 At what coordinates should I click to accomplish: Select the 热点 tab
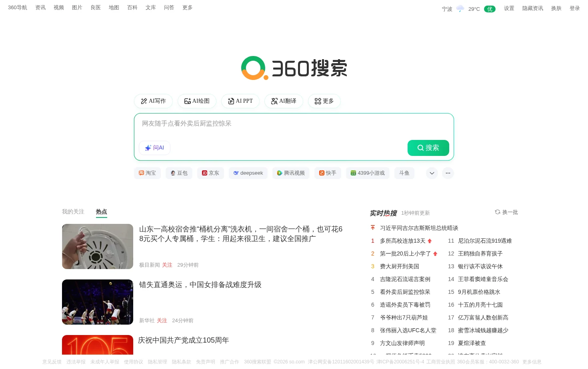coord(102,212)
